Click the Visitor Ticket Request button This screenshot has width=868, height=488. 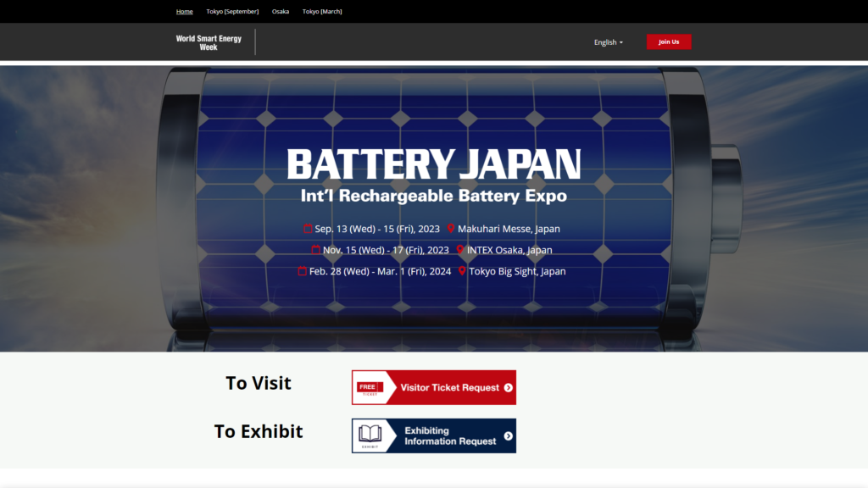tap(434, 387)
